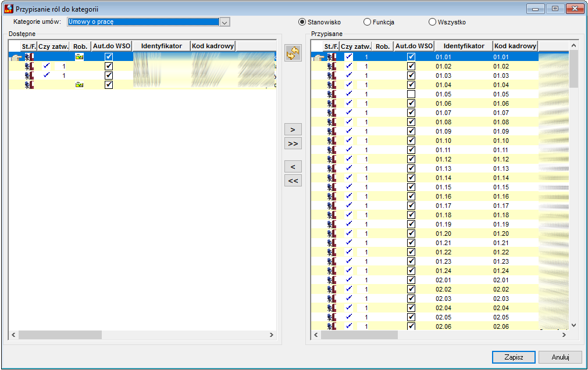Image resolution: width=588 pixels, height=370 pixels.
Task: Click the role icon in row 01.20
Action: (332, 234)
